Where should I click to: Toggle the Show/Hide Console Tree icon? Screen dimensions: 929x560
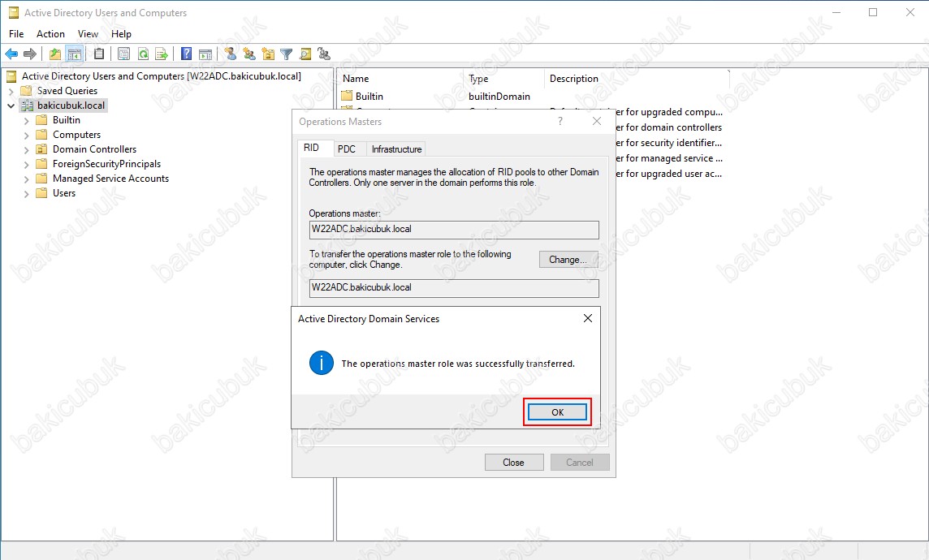coord(74,54)
